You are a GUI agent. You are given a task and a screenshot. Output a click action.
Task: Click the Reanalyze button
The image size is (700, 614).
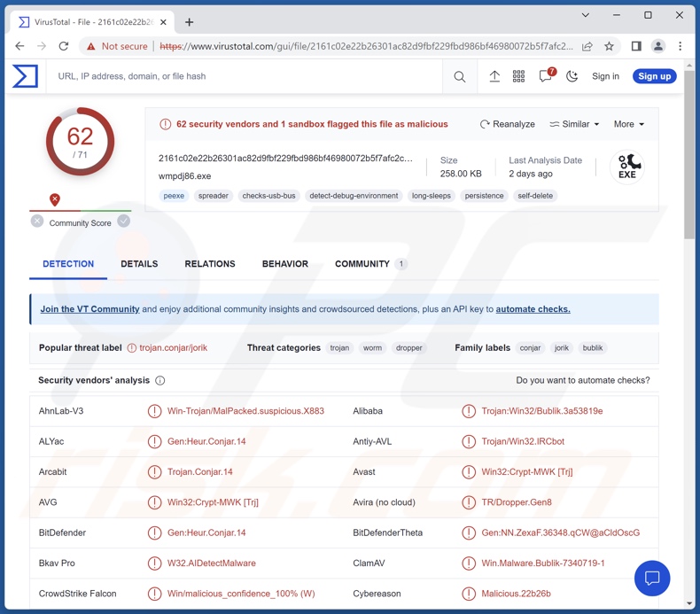click(x=507, y=124)
